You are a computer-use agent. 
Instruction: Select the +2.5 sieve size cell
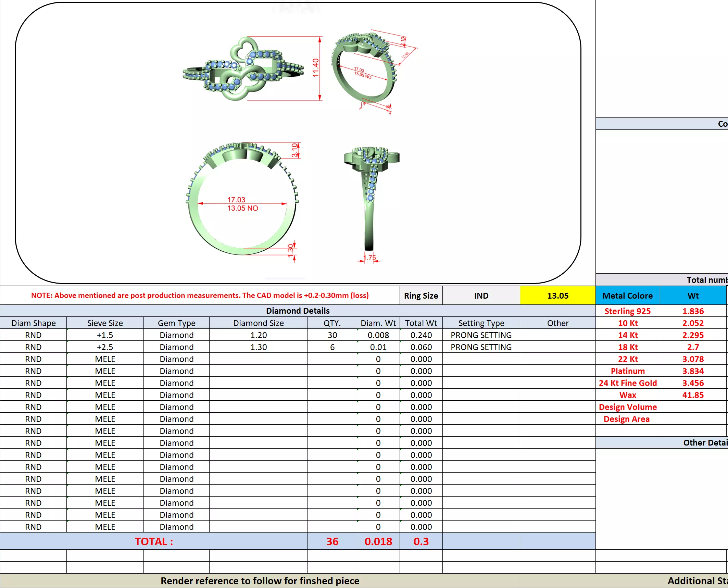pos(105,347)
